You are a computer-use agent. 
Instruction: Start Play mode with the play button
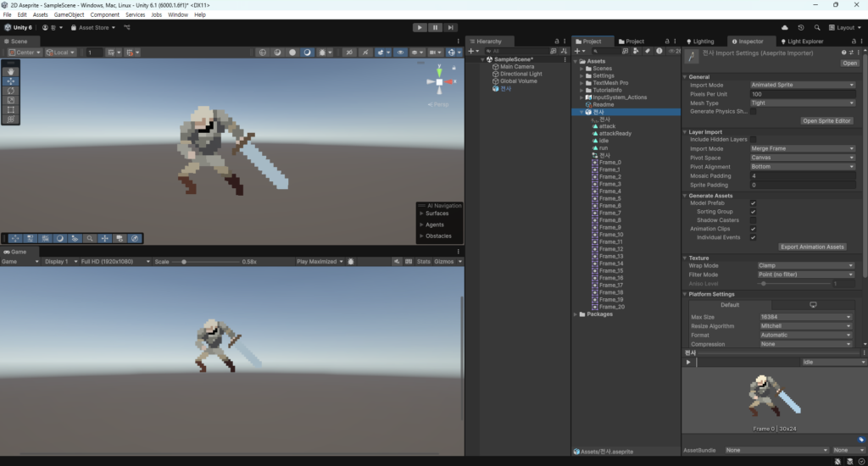coord(420,28)
